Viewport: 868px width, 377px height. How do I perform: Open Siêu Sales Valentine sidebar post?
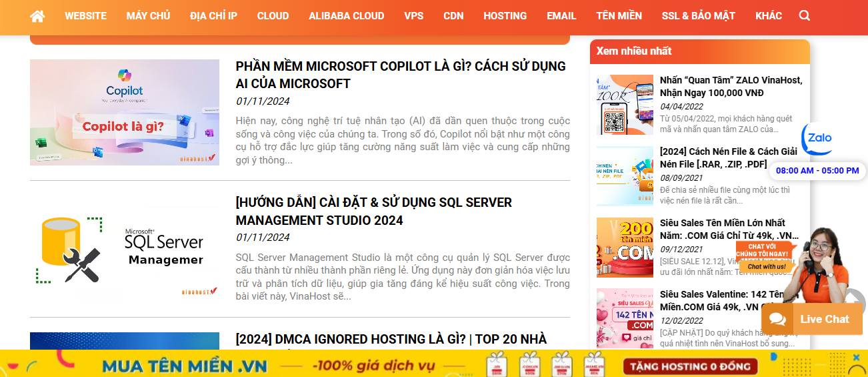723,300
